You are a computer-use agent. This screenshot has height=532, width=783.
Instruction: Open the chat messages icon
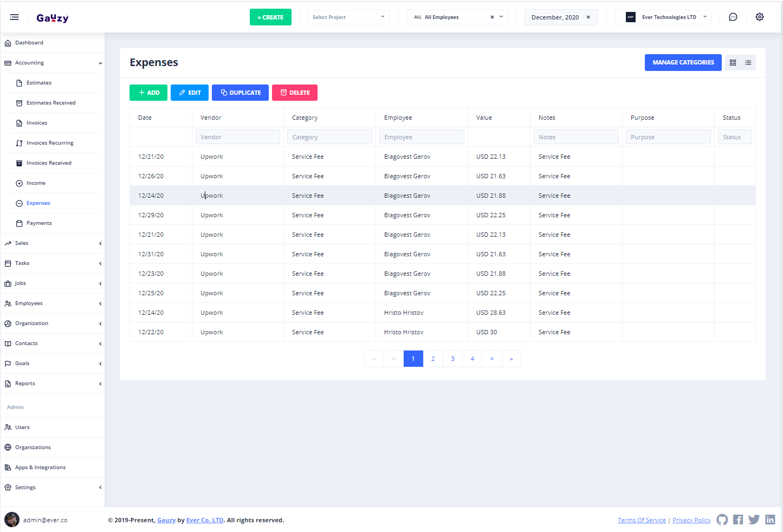(733, 17)
